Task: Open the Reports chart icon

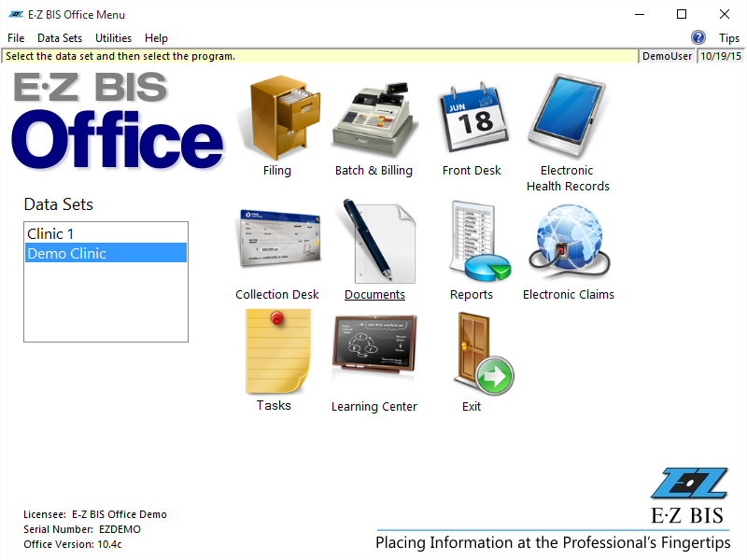Action: pos(479,241)
